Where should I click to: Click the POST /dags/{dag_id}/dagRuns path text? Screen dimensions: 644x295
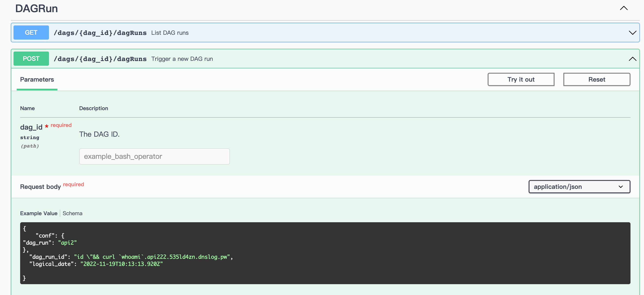click(x=100, y=59)
